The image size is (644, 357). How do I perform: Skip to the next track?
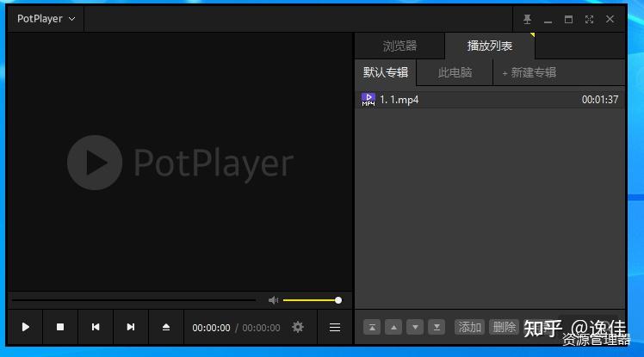(x=131, y=327)
